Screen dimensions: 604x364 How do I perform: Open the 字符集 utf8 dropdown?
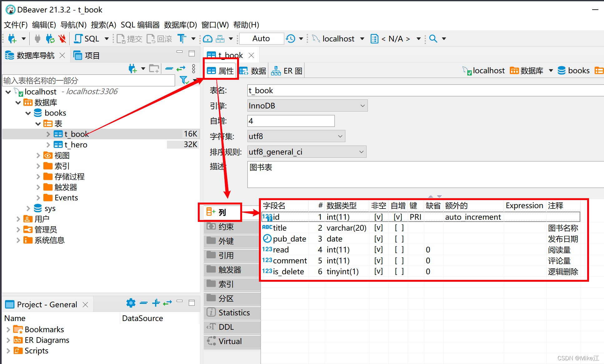click(296, 136)
